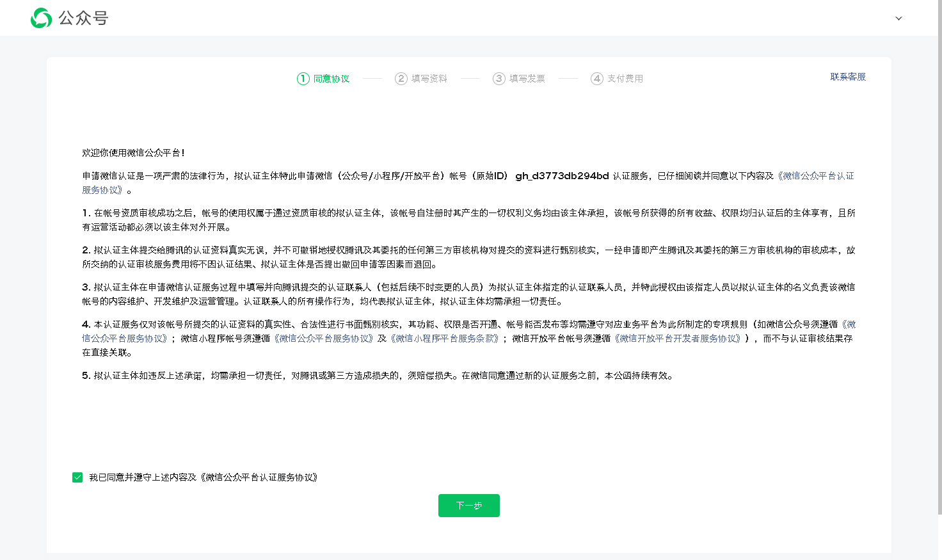This screenshot has width=942, height=560.
Task: Select the 同意协议 step label
Action: 331,79
